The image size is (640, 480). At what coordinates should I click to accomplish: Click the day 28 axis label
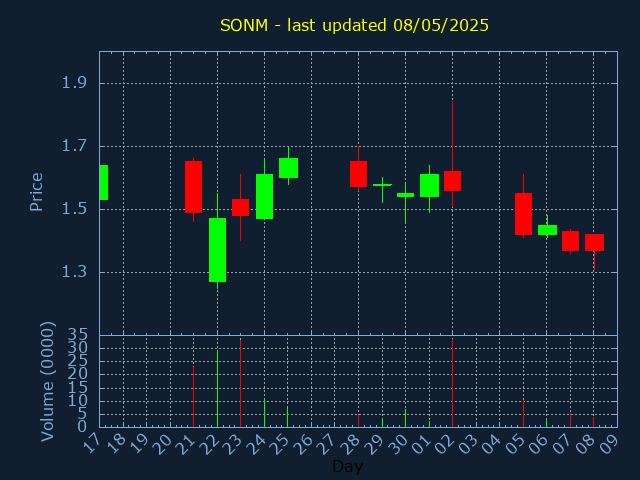click(350, 444)
